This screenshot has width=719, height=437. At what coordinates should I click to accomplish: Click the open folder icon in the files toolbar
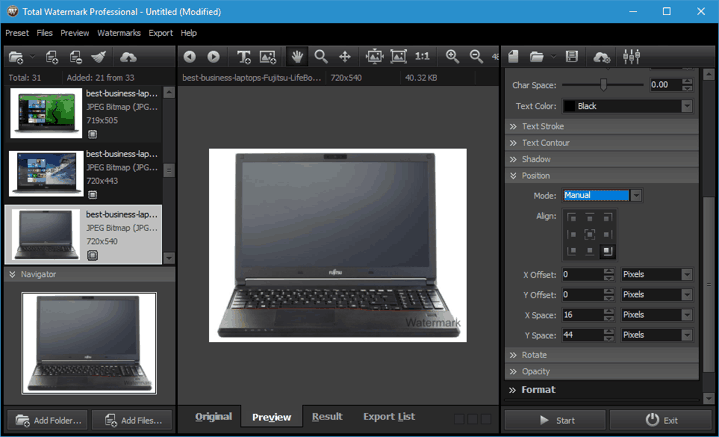click(x=16, y=57)
